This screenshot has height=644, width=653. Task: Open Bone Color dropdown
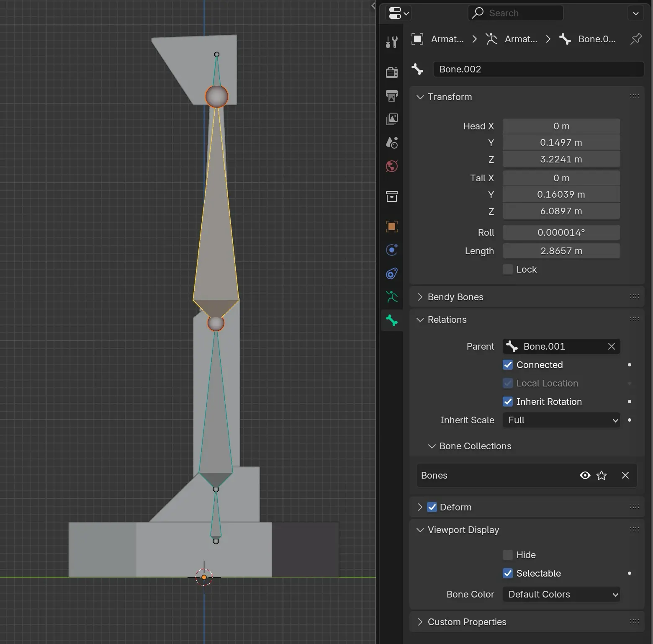click(561, 594)
